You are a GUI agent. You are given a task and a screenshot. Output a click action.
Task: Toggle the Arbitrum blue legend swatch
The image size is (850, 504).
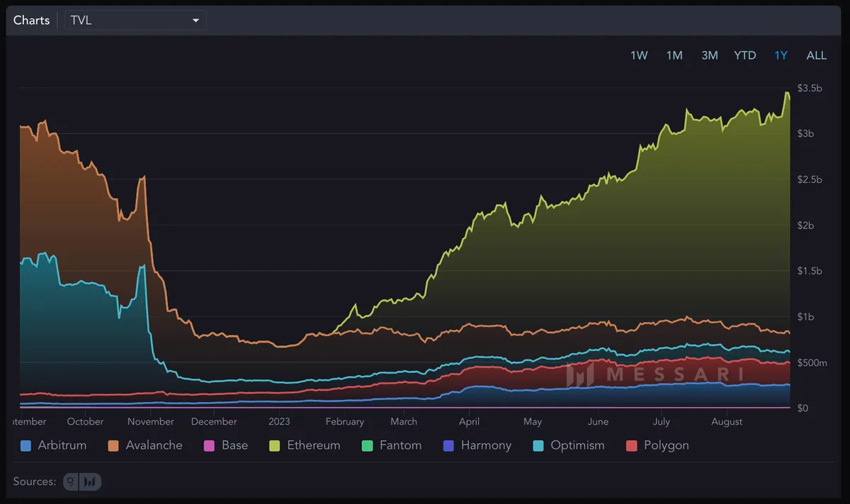26,446
